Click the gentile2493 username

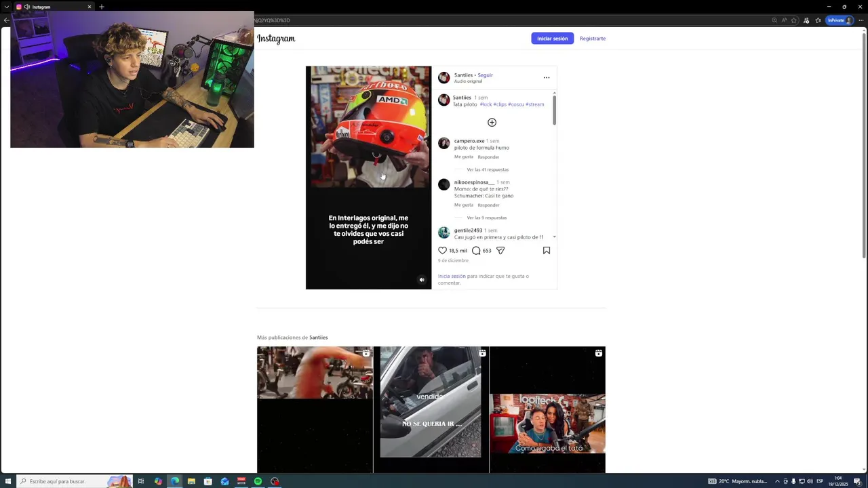coord(469,230)
